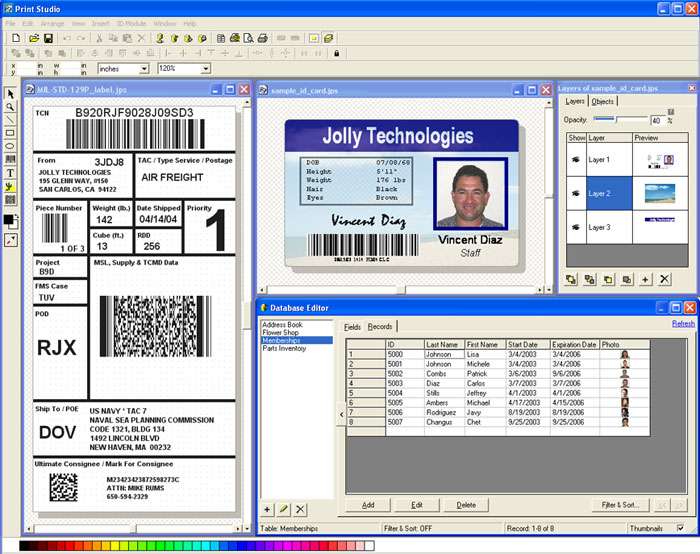Click the Last Name column header
Image resolution: width=700 pixels, height=554 pixels.
444,344
